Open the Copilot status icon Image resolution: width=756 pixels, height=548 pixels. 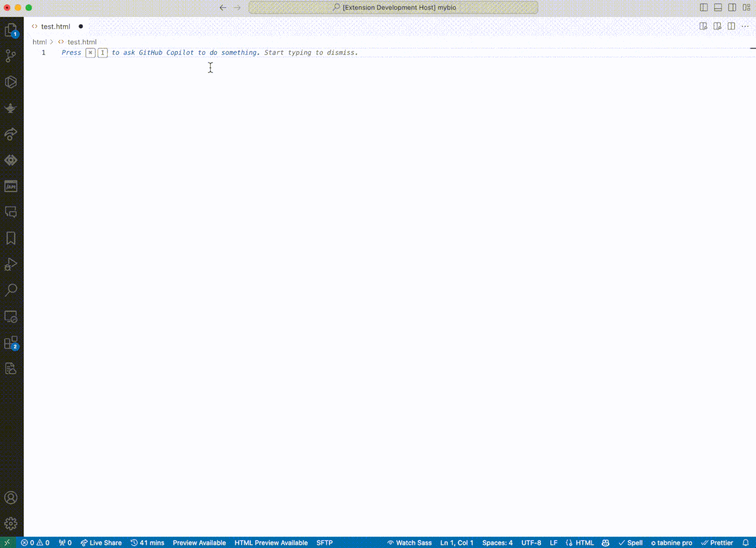[x=605, y=542]
